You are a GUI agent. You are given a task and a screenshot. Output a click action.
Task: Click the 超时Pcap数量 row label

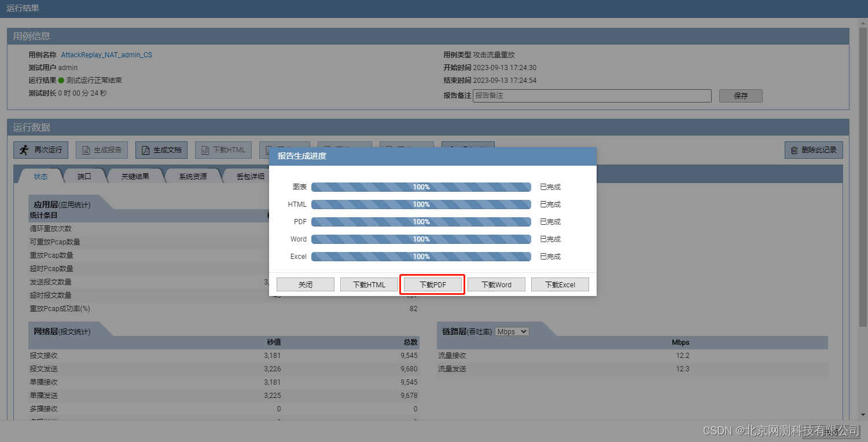(x=52, y=269)
